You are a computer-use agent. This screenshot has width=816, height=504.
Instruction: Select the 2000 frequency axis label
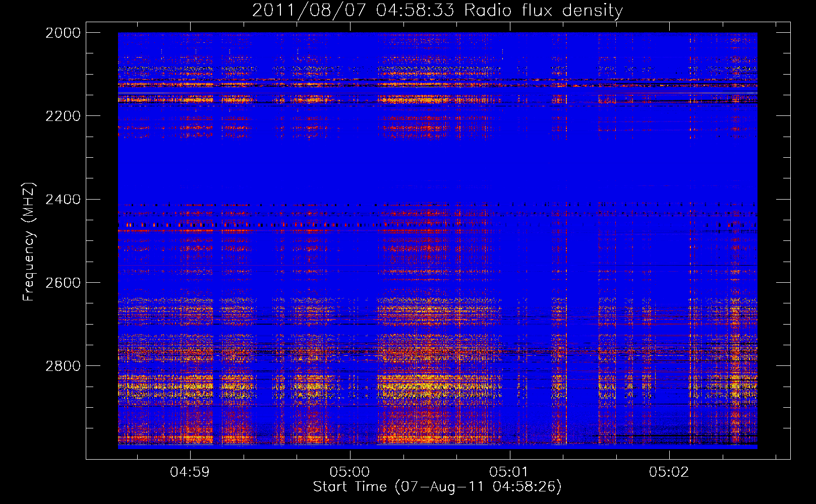click(x=63, y=33)
